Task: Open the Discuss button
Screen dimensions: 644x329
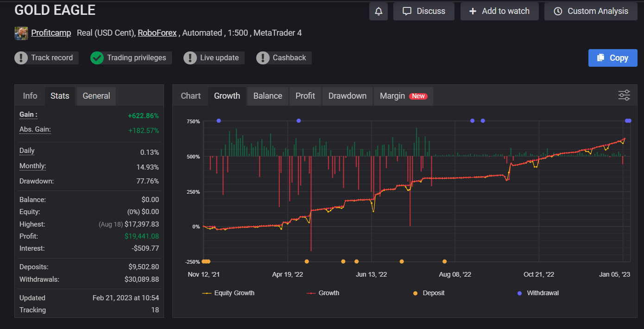Action: (x=423, y=11)
